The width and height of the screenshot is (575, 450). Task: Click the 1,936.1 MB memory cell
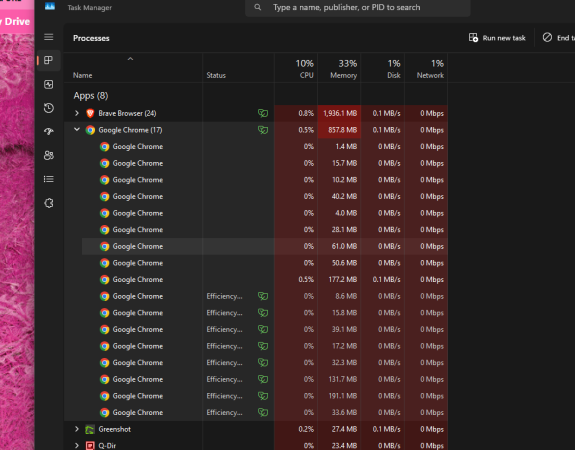[340, 113]
